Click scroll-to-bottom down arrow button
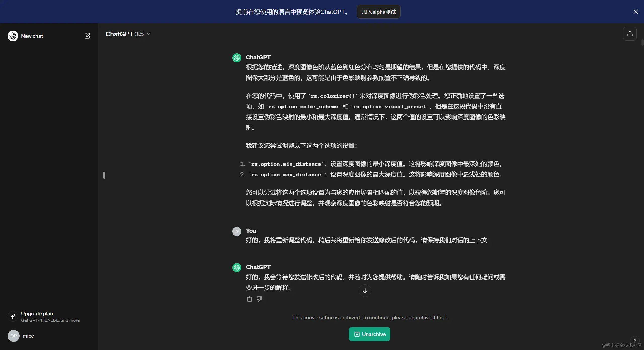The width and height of the screenshot is (644, 350). tap(365, 291)
